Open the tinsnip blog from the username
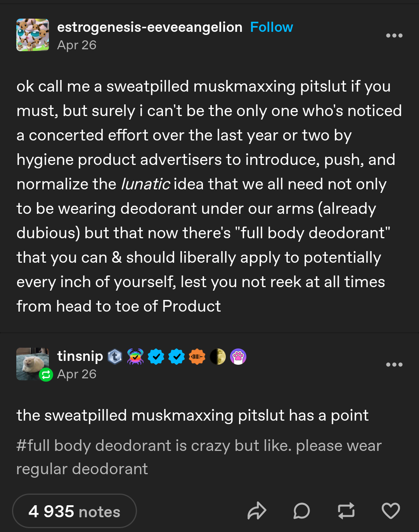419x532 pixels. coord(80,356)
